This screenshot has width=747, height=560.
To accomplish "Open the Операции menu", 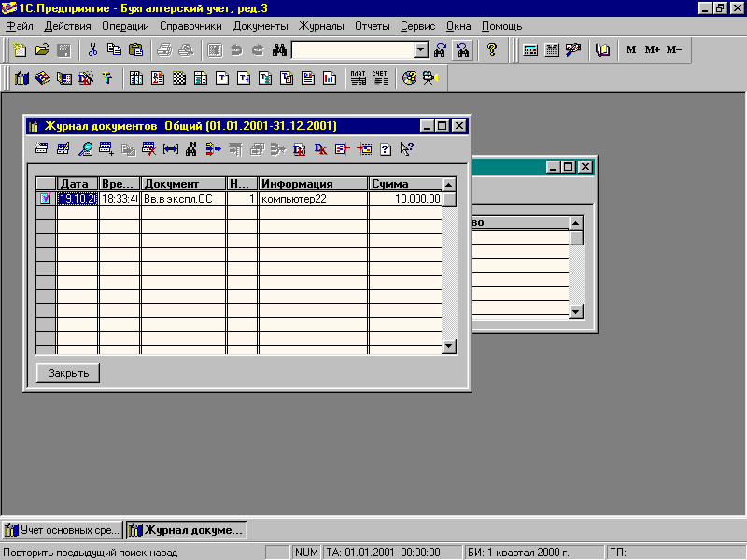I will 125,26.
